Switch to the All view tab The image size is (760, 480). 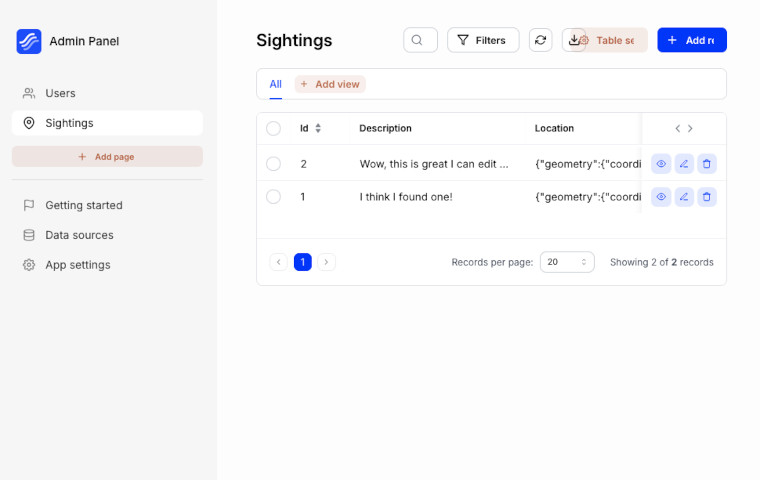[275, 84]
